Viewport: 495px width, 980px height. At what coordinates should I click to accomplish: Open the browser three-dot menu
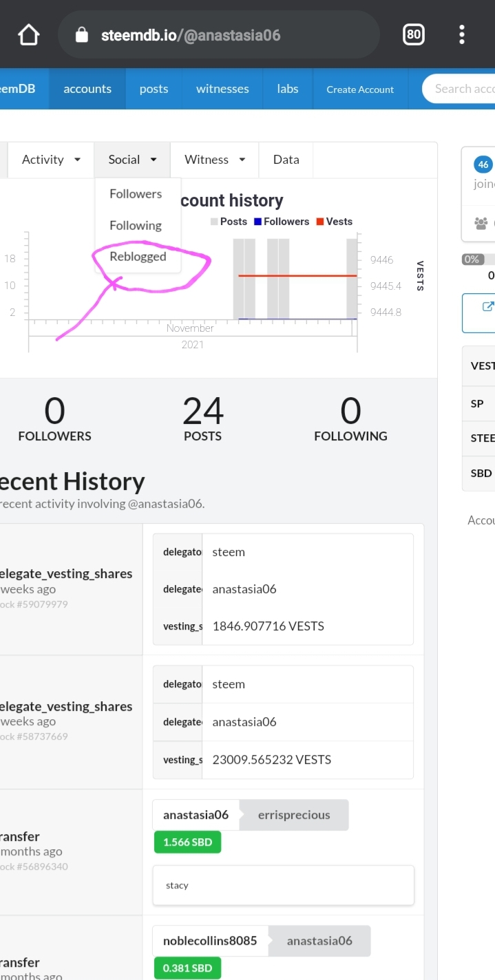[461, 34]
